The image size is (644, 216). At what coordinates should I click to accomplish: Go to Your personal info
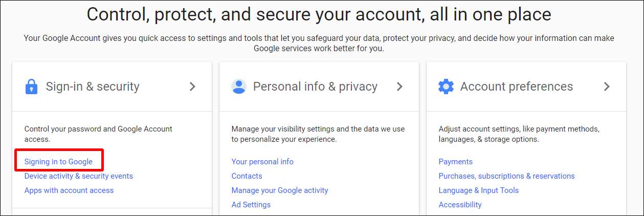tap(262, 162)
